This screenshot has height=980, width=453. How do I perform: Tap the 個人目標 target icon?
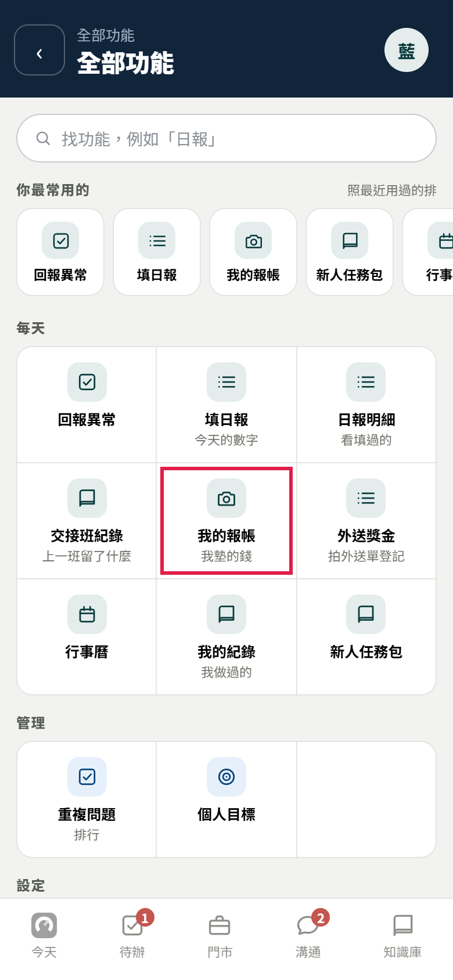click(227, 777)
